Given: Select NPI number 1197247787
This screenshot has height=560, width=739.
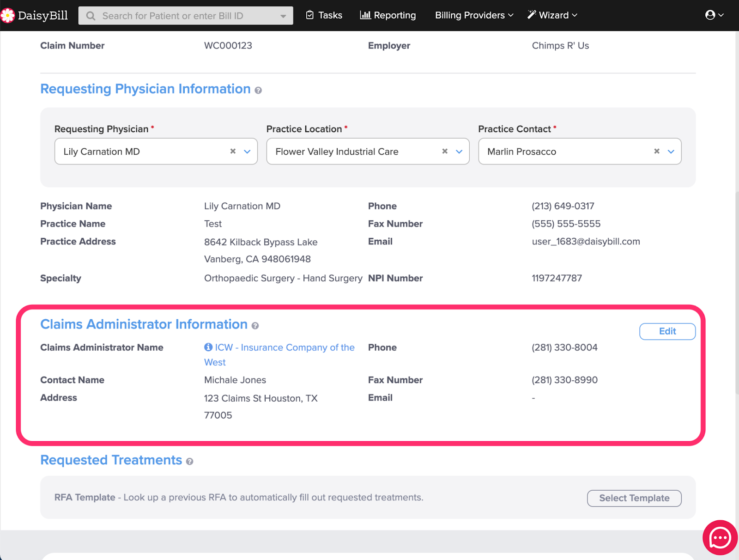Looking at the screenshot, I should pos(557,278).
